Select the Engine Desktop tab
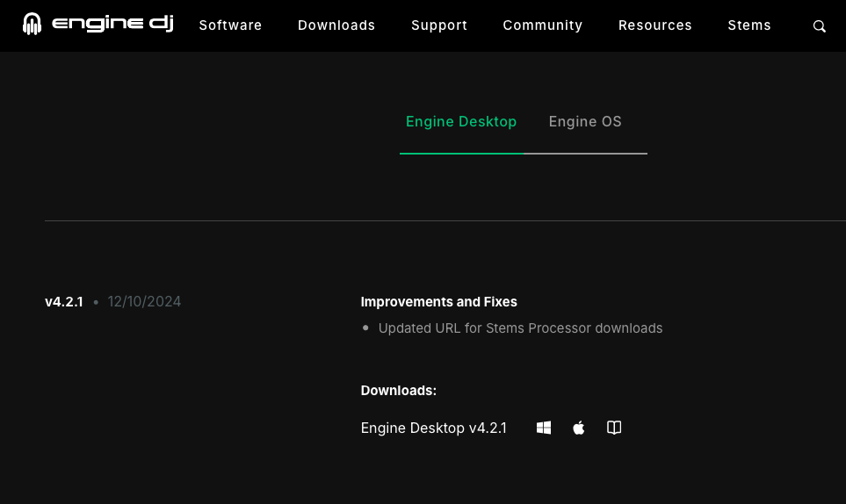 point(461,122)
